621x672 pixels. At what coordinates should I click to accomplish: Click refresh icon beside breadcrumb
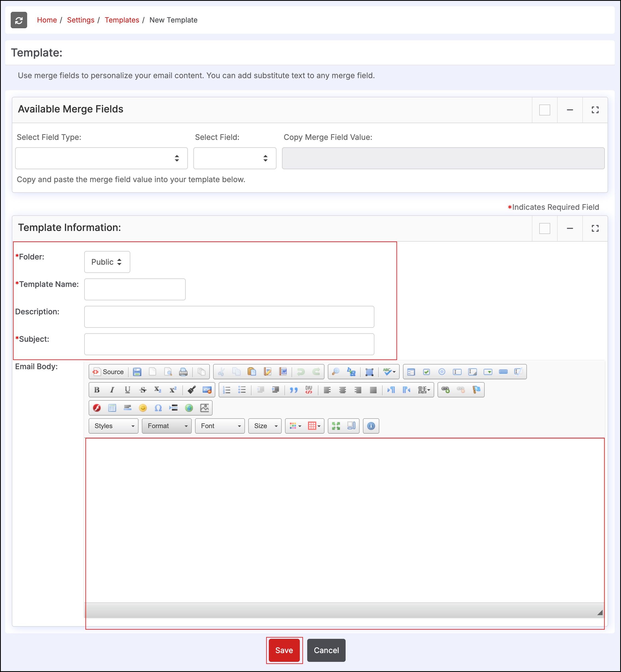coord(19,20)
